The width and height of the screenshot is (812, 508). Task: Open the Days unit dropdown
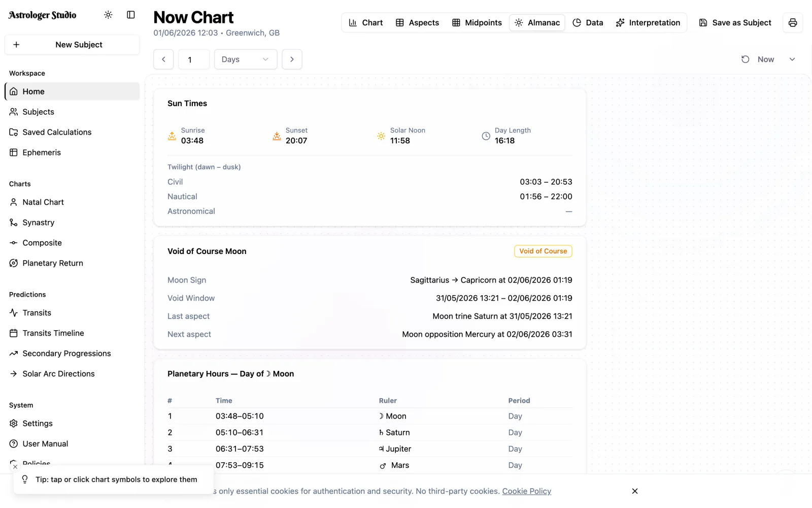tap(246, 59)
